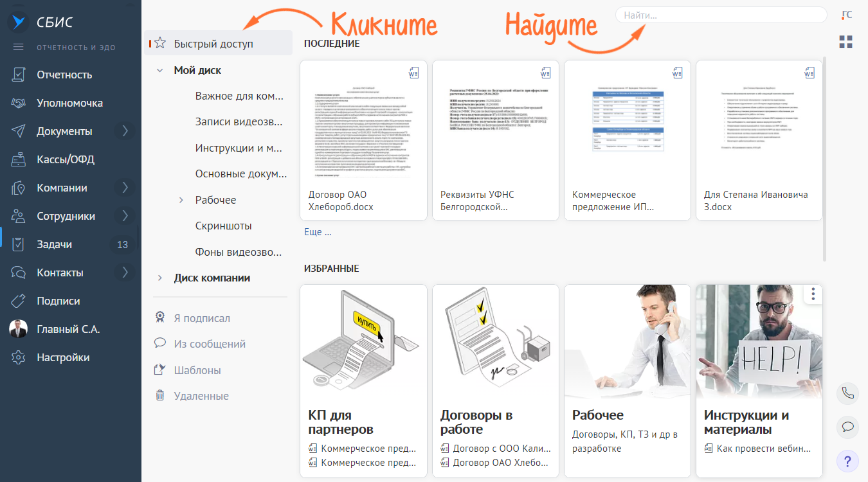The height and width of the screenshot is (482, 868).
Task: Collapse the Мой диск tree node
Action: click(160, 71)
